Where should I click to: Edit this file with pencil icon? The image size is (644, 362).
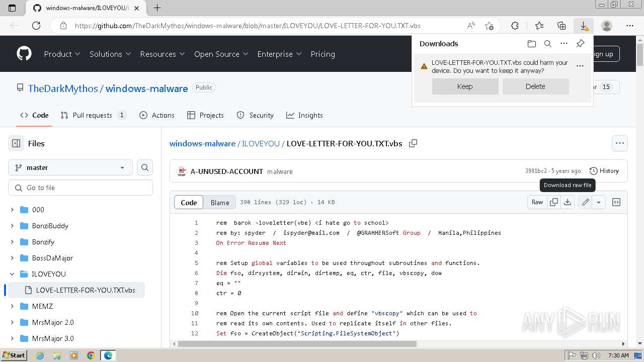click(x=585, y=202)
